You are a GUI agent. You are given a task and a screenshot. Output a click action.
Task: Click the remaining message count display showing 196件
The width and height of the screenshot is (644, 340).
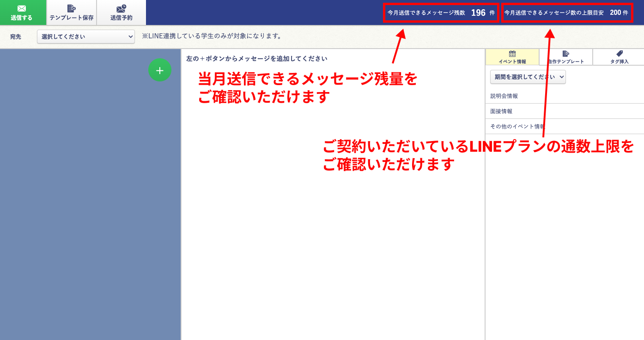coord(441,13)
